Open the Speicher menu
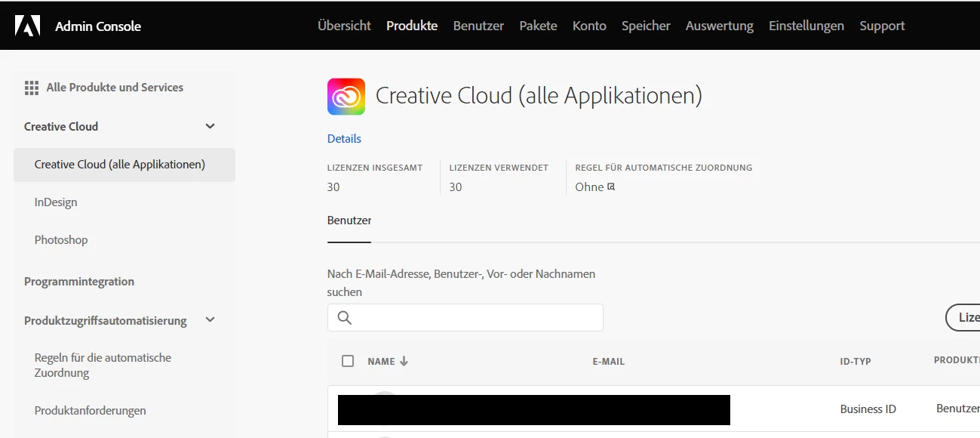The image size is (980, 438). coord(646,26)
